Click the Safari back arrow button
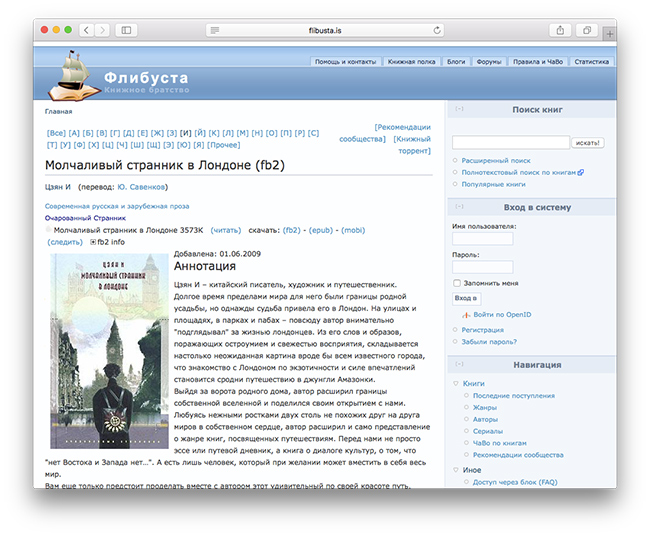 (86, 30)
